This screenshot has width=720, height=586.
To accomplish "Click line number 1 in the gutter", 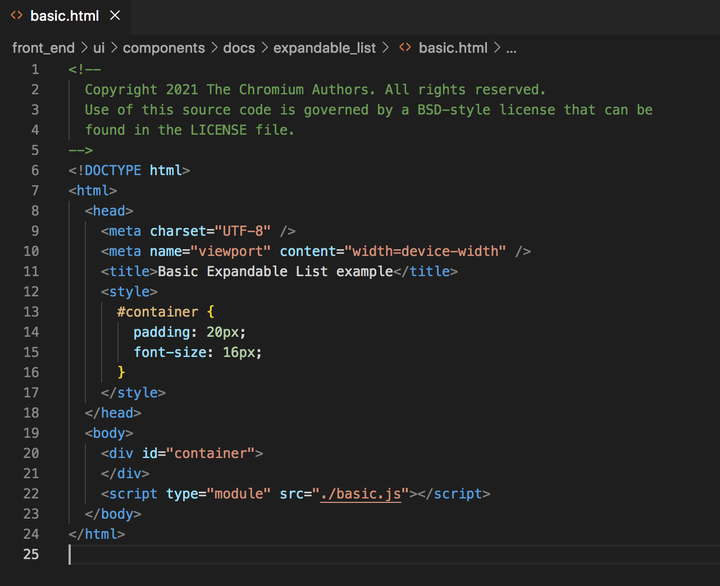I will click(x=35, y=69).
